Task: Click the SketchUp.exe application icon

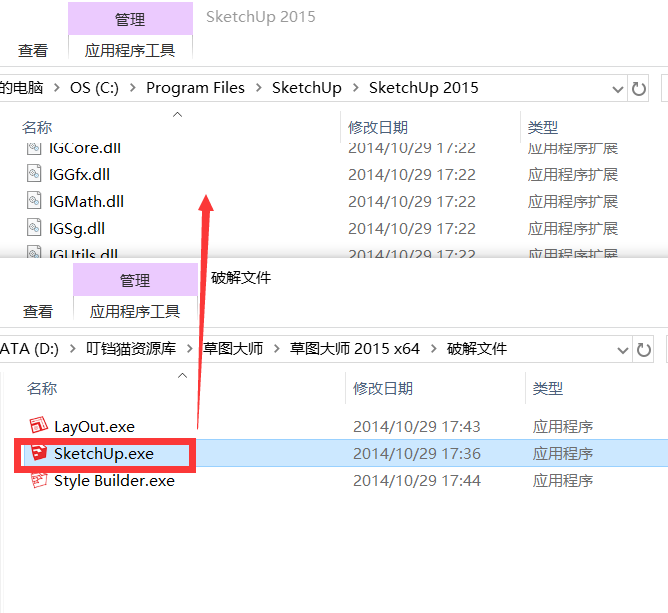Action: click(x=39, y=453)
